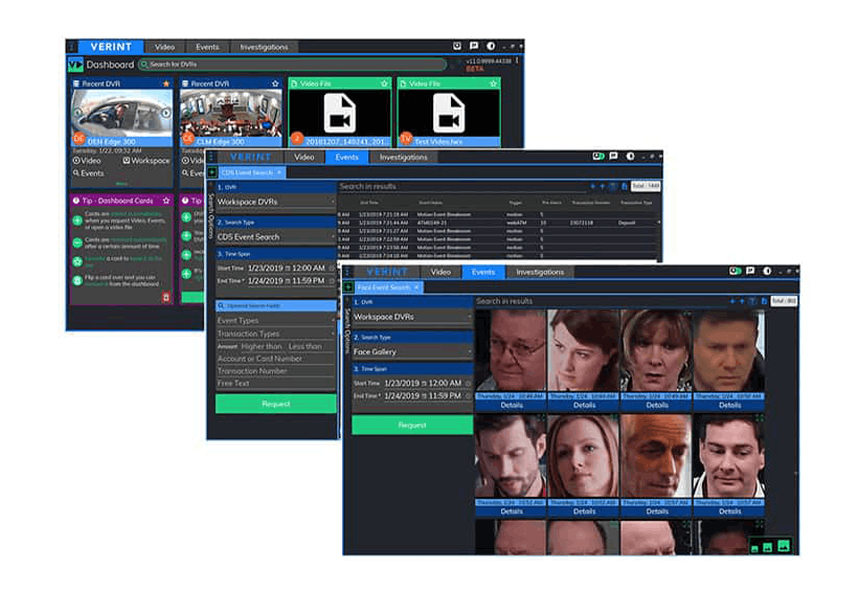Click next arrow on DEN Edge 300 thumbnail
The width and height of the screenshot is (868, 597).
tap(166, 113)
